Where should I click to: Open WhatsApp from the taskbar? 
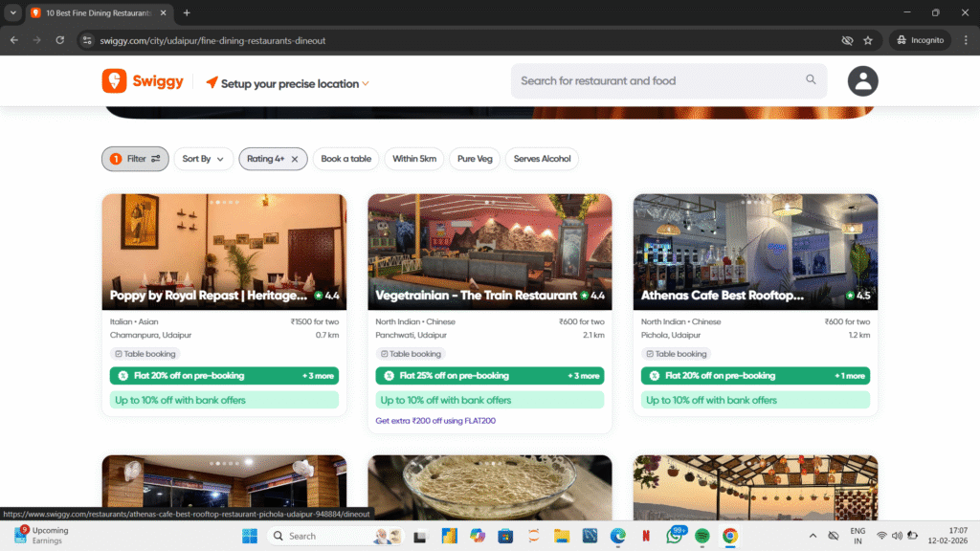click(x=674, y=536)
